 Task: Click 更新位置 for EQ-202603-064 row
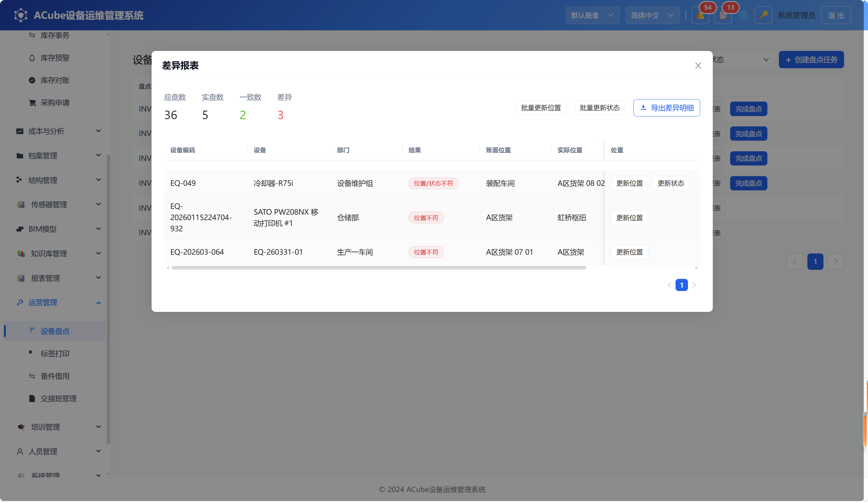629,252
